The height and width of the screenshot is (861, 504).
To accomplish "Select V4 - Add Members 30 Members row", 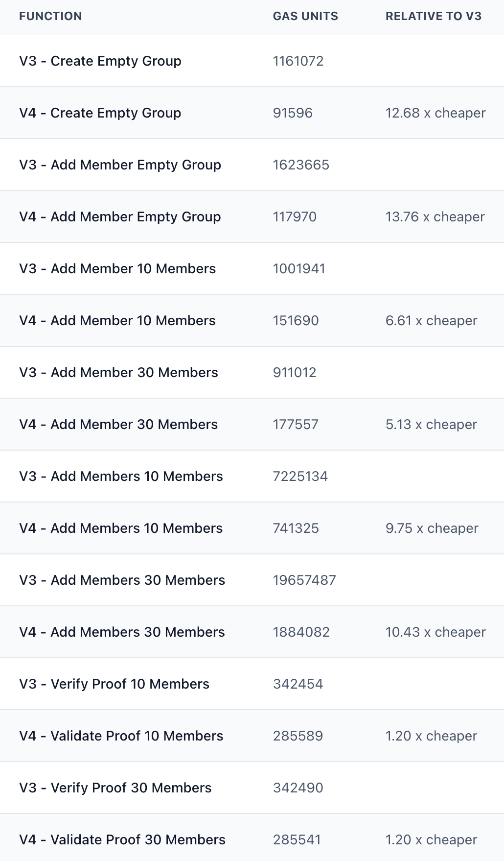I will point(252,632).
